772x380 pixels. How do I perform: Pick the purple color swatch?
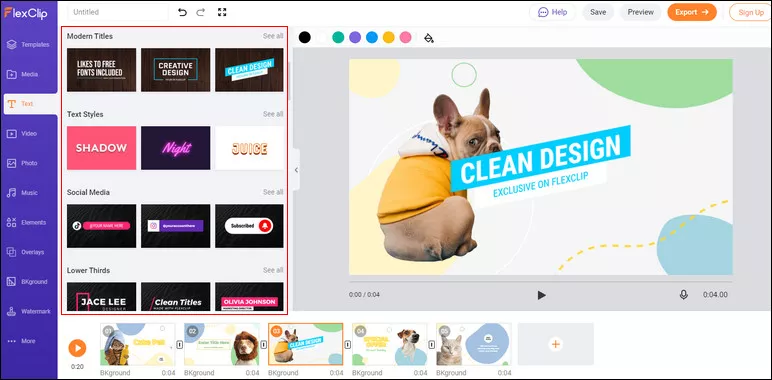coord(355,37)
